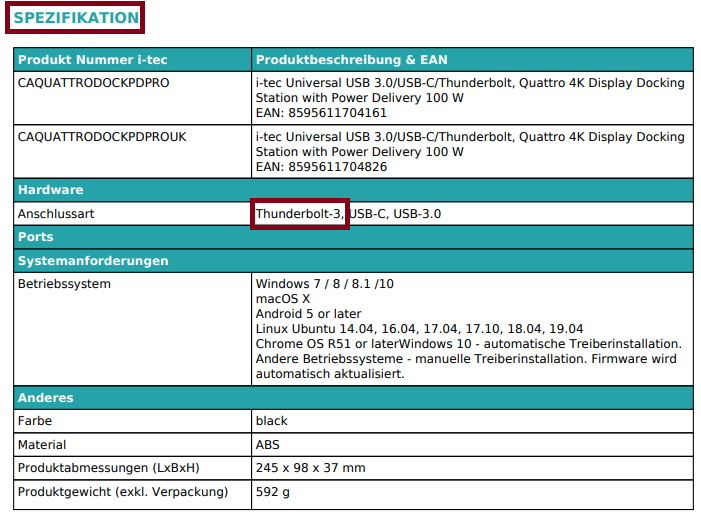Select the Ports section header row

click(x=353, y=237)
